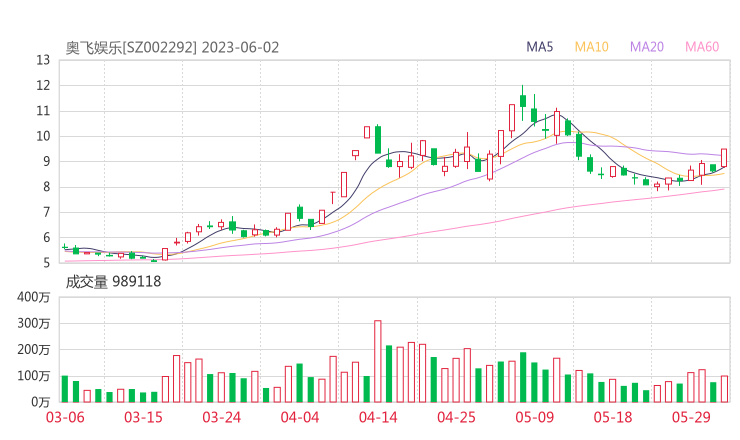Click the price axis label 7
Image resolution: width=740 pixels, height=440 pixels.
point(46,212)
